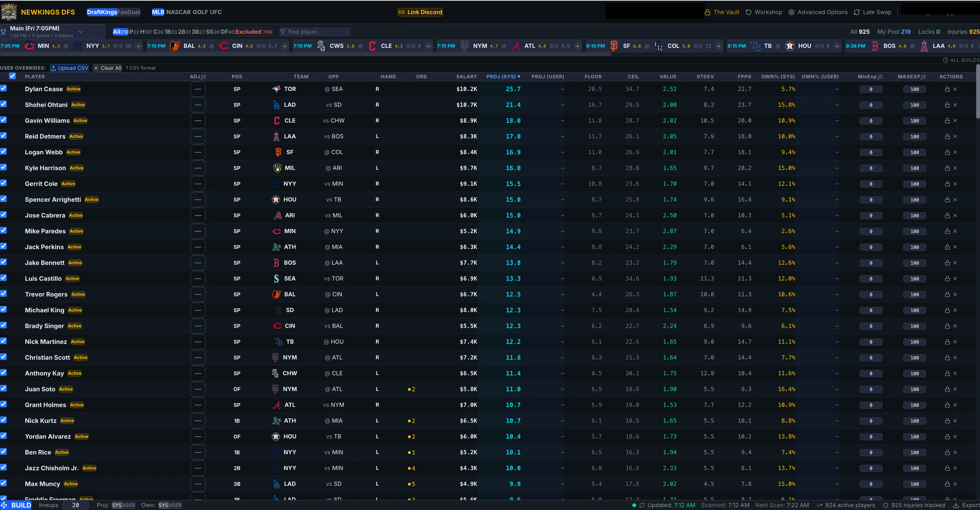Open Late Swap
The image size is (980, 510).
pyautogui.click(x=872, y=12)
